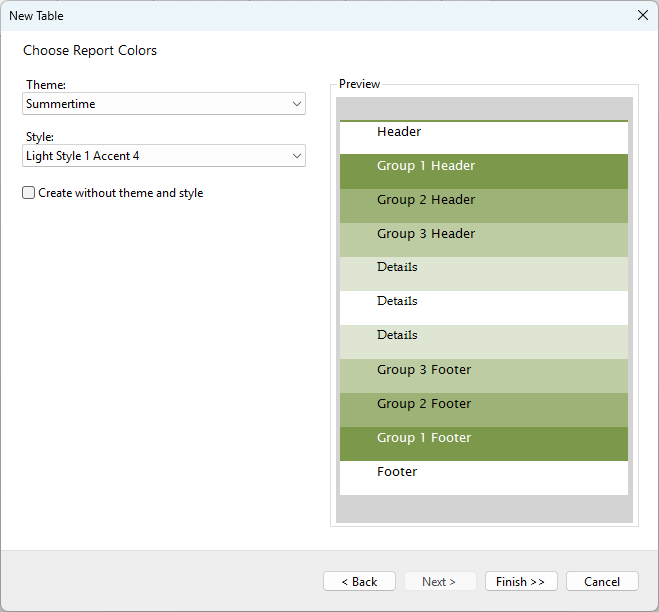
Task: Click Group 3 Footer preview band
Action: [x=484, y=376]
